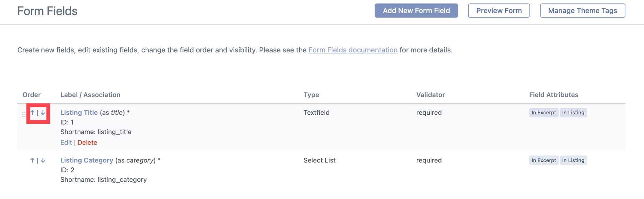644x199 pixels.
Task: Click Listing Category's In Excerpt badge
Action: click(x=543, y=160)
